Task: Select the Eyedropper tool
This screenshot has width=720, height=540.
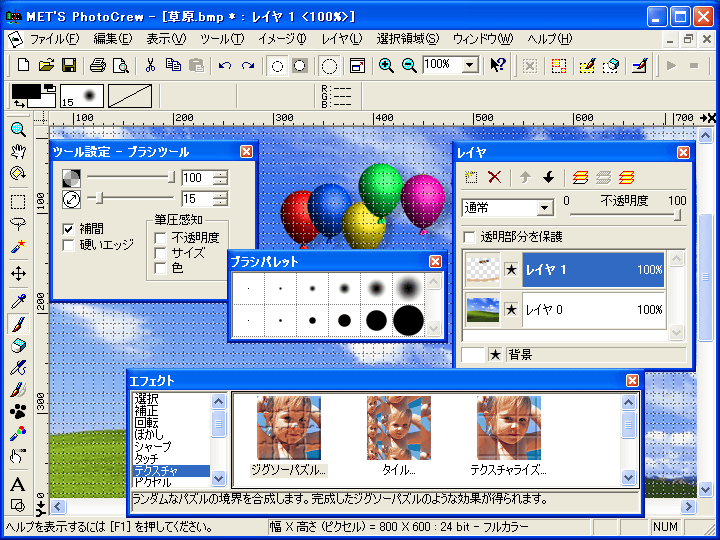Action: pyautogui.click(x=18, y=302)
